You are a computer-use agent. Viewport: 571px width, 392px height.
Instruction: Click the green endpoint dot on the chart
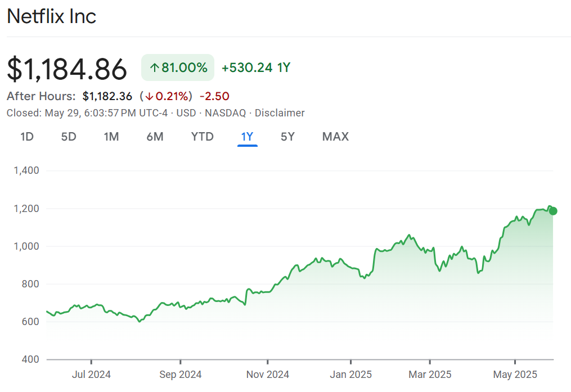coord(553,211)
